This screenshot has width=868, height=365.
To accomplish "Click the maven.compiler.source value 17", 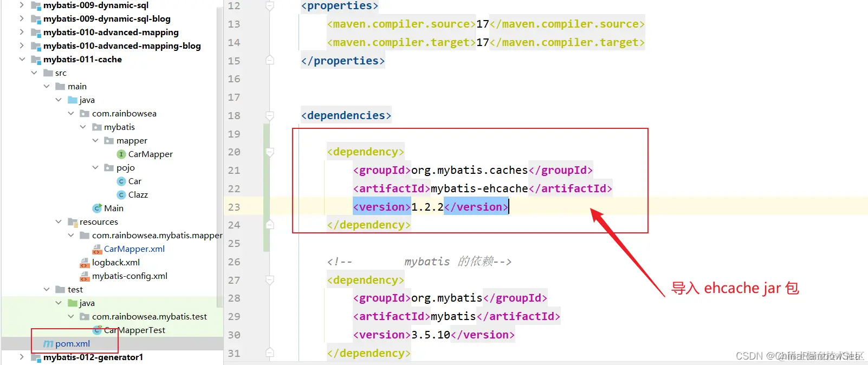I will coord(483,24).
